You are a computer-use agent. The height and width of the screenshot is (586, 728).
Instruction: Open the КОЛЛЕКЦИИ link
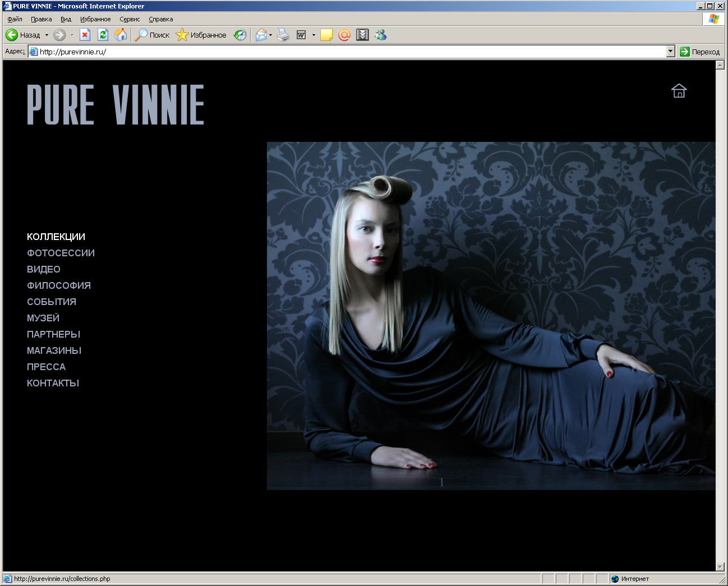56,237
